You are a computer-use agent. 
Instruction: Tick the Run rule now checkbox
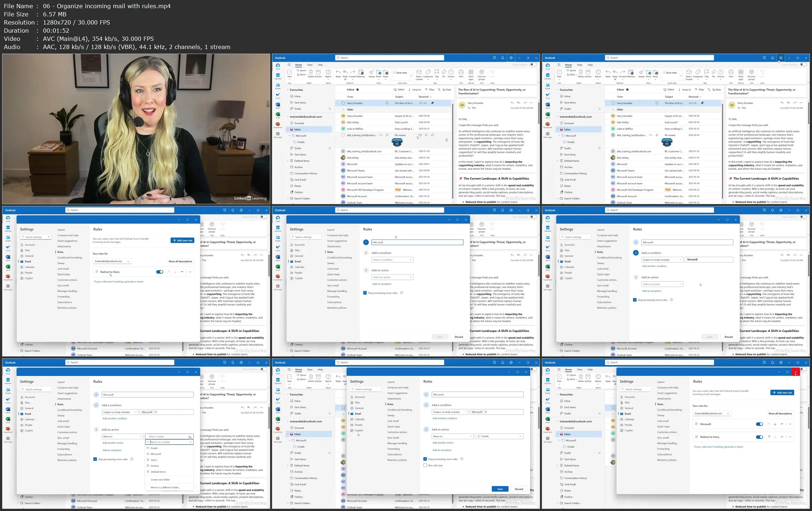tap(425, 465)
